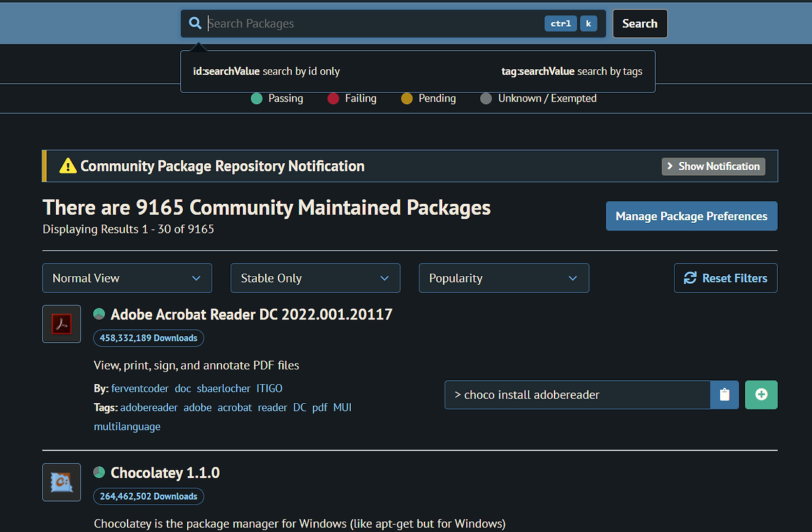Click the Search button
The image size is (812, 532).
pyautogui.click(x=639, y=23)
